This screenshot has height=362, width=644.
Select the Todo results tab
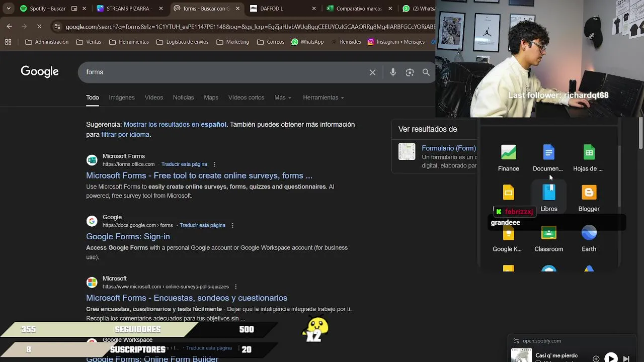[92, 98]
